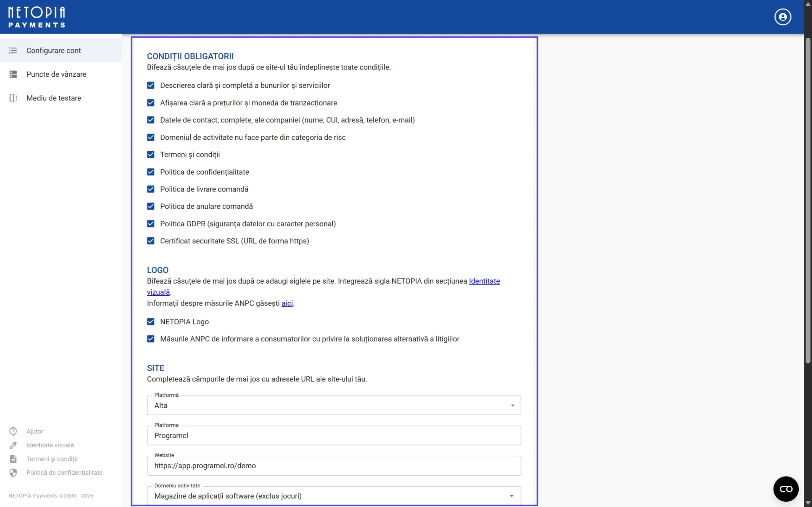Uncheck Certificat securitate SSL checkbox

tap(151, 241)
